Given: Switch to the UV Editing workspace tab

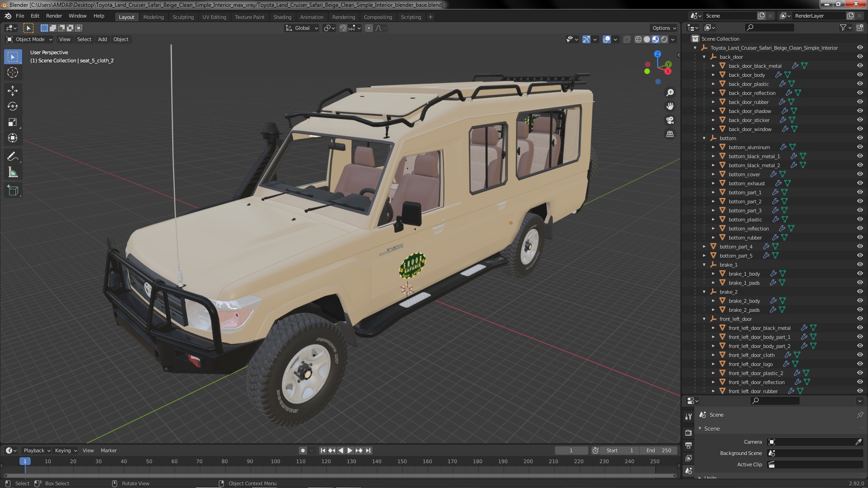Looking at the screenshot, I should [x=214, y=17].
